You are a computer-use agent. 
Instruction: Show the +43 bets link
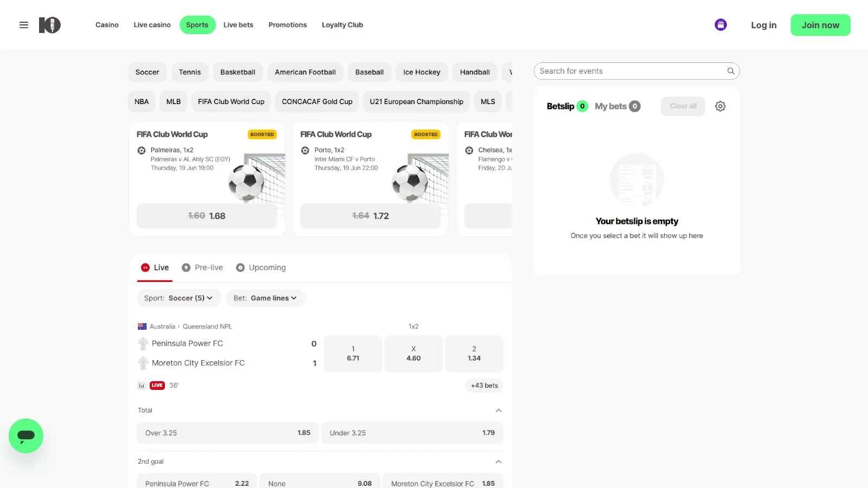pyautogui.click(x=484, y=386)
